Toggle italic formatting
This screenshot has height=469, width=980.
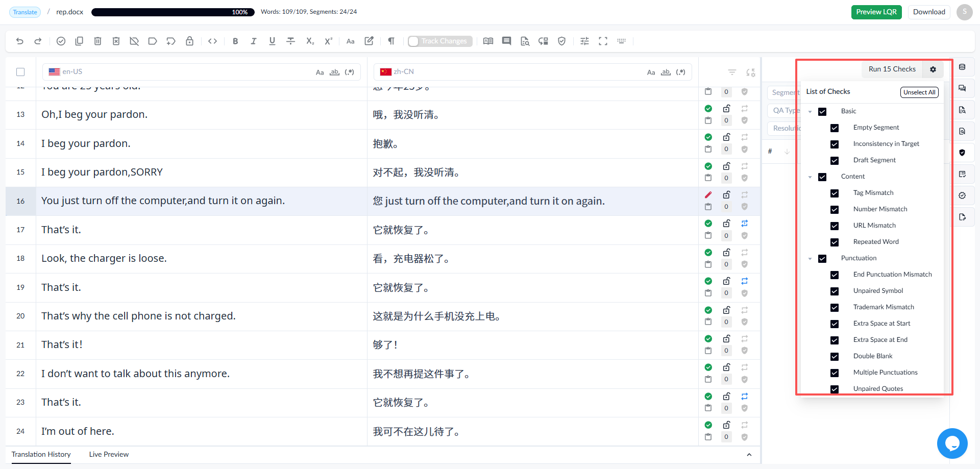tap(254, 41)
